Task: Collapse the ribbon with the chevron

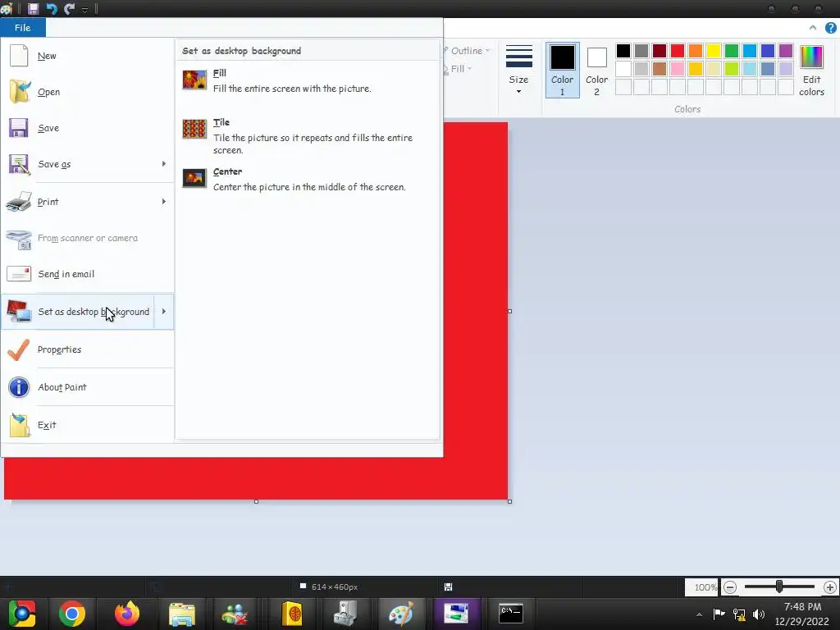Action: coord(813,28)
